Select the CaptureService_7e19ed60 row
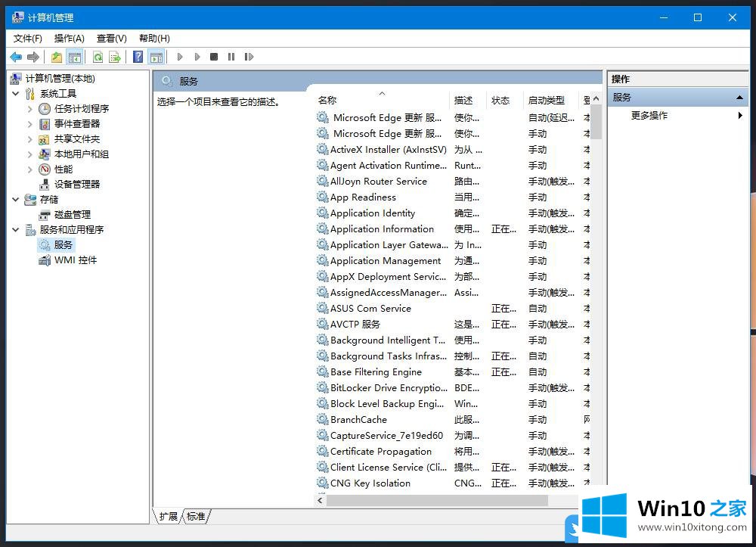 point(386,436)
